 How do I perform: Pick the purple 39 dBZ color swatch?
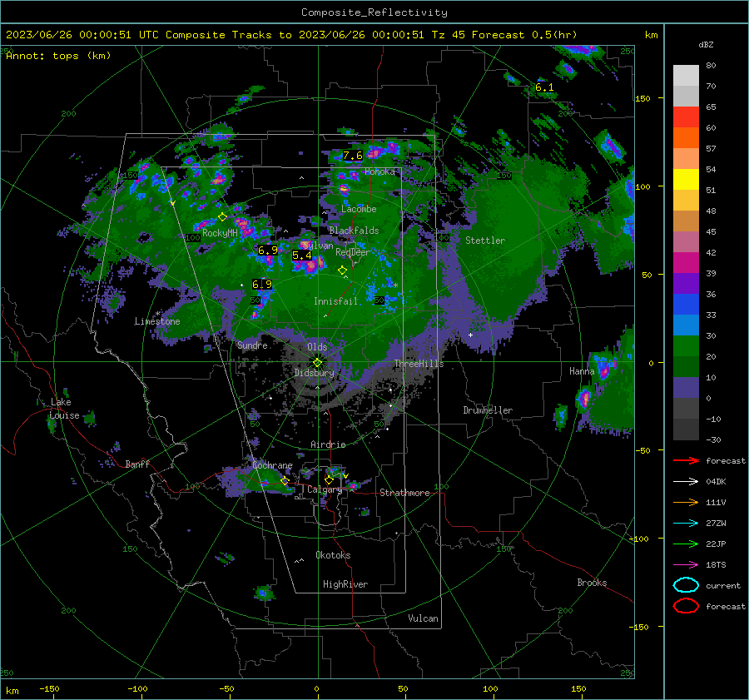686,283
